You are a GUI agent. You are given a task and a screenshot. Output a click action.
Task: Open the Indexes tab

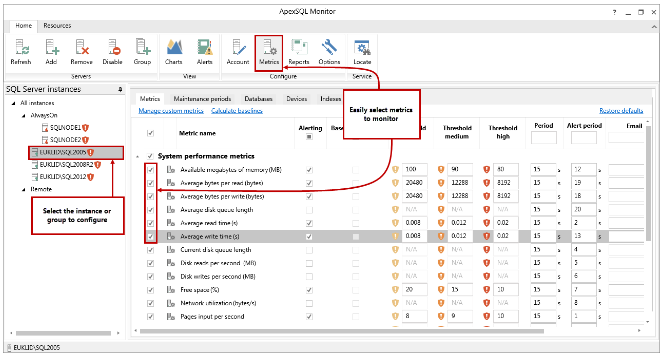click(x=330, y=99)
